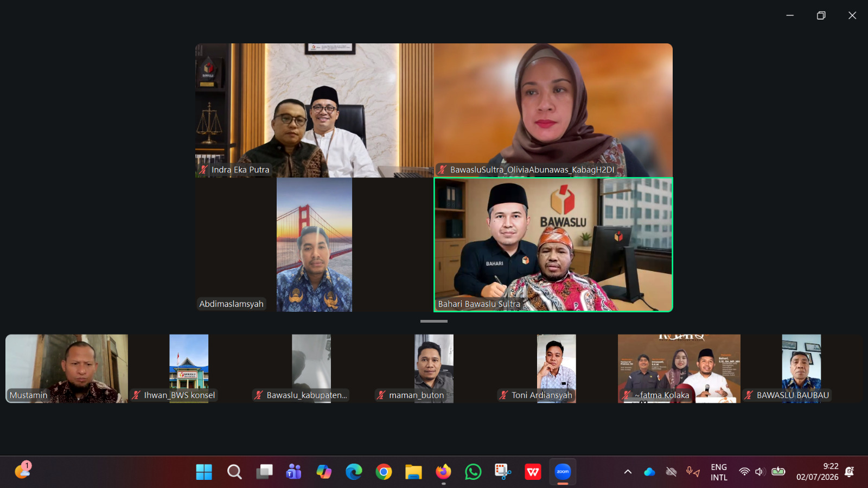Select the ~fatma Kolaka thumbnail
The image size is (868, 488).
679,369
